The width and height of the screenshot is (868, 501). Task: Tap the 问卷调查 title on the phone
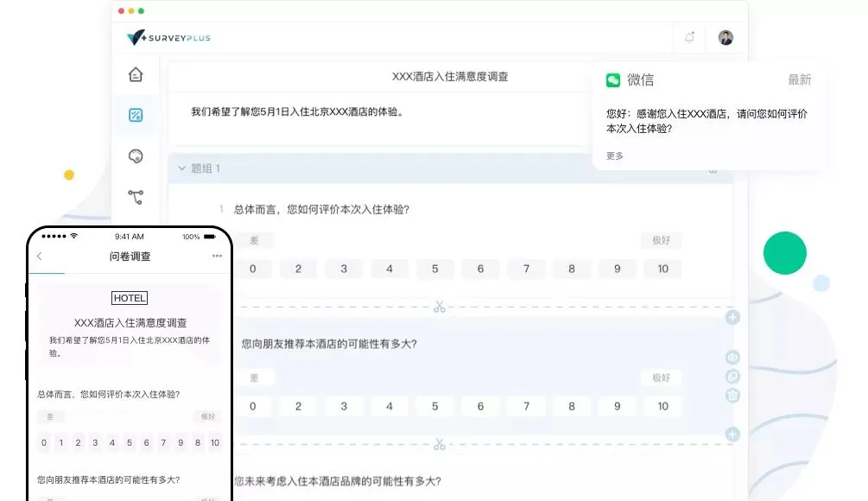tap(130, 256)
